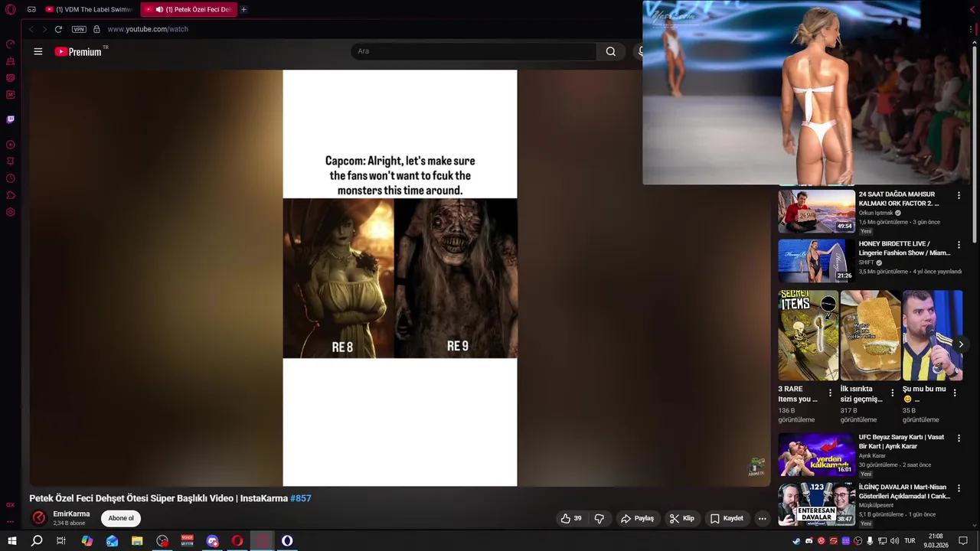The image size is (980, 551).
Task: Toggle microphone tray icon
Action: [x=870, y=541]
